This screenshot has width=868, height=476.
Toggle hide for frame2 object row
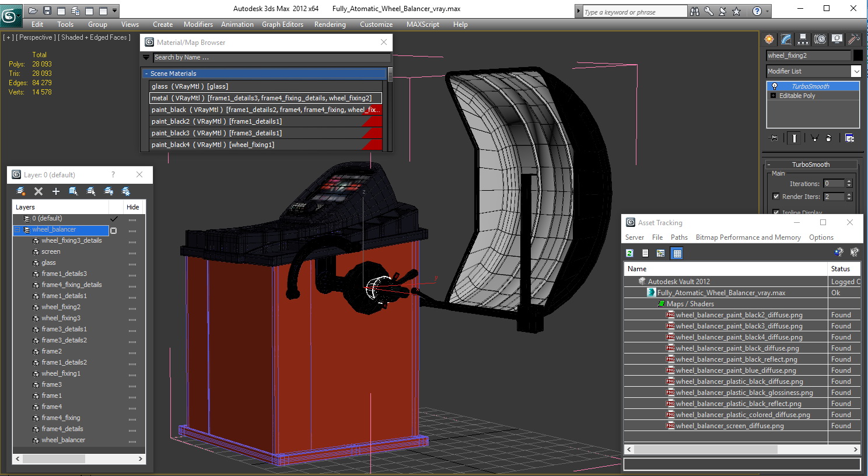pyautogui.click(x=132, y=352)
